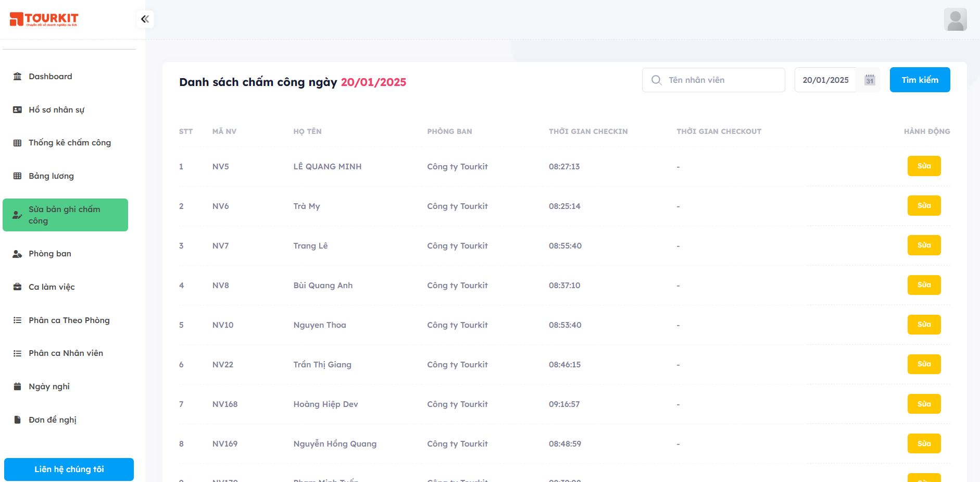Click the Đơn đề nghị document icon
This screenshot has width=980, height=482.
click(17, 420)
